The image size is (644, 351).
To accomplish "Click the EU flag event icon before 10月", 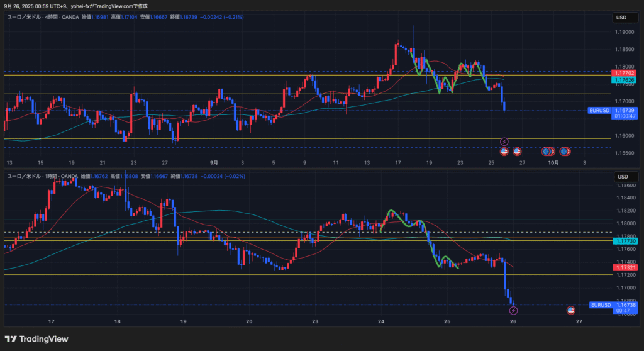I will (x=546, y=152).
